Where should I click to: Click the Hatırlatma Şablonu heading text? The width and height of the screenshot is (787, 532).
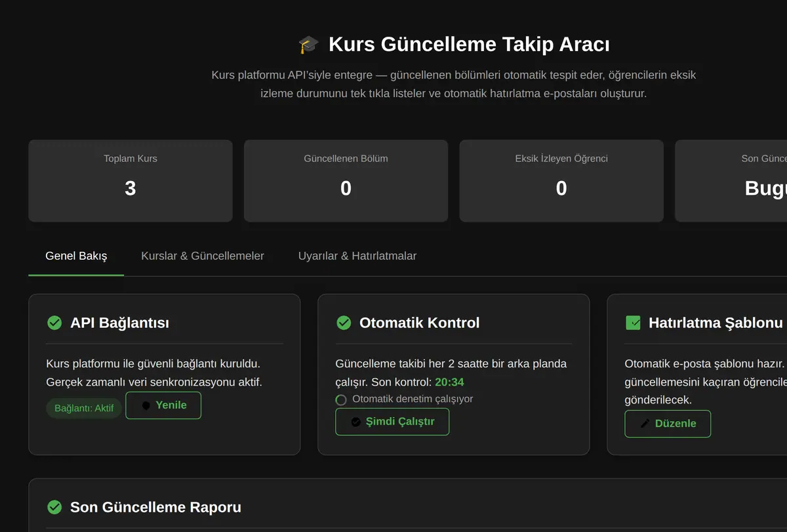click(716, 323)
